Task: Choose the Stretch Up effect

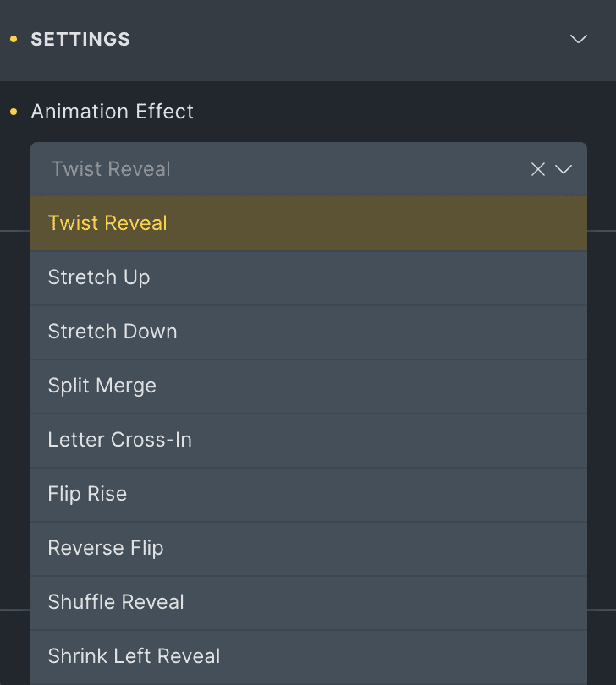Action: click(99, 277)
